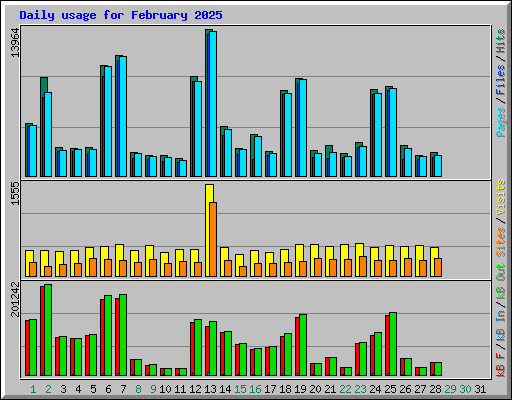Image resolution: width=512 pixels, height=400 pixels.
Task: Click day 29 label on x-axis
Action: click(x=450, y=389)
